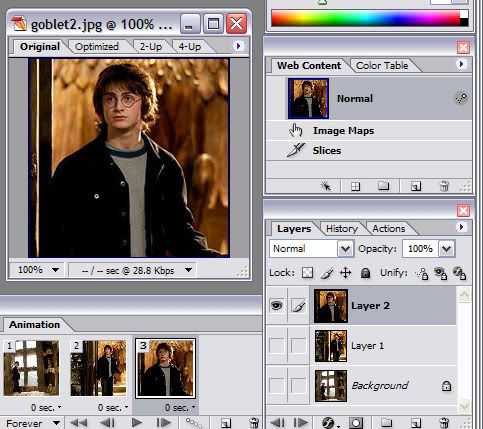
Task: Duplicate the current animation frame
Action: click(226, 423)
